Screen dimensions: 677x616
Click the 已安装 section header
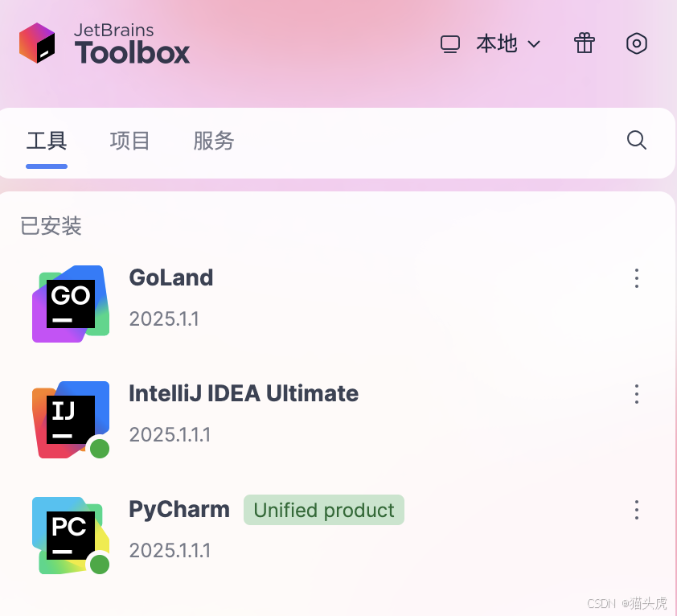(x=51, y=227)
